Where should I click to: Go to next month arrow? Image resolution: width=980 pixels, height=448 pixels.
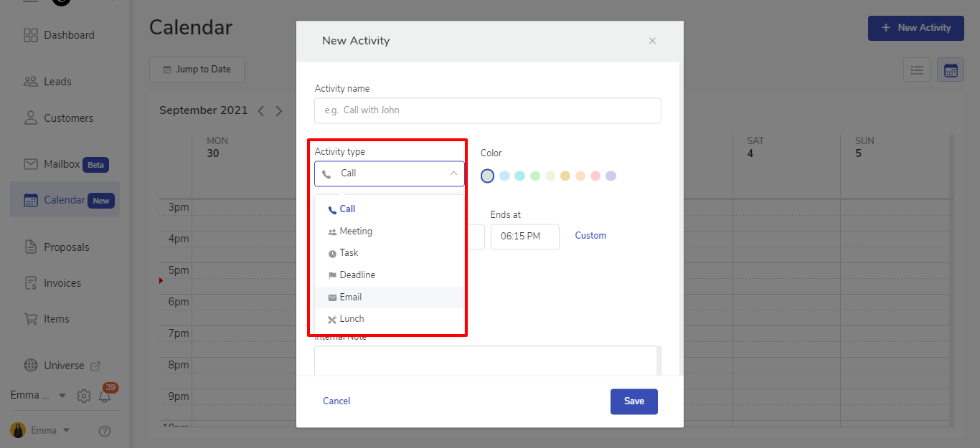pyautogui.click(x=279, y=111)
